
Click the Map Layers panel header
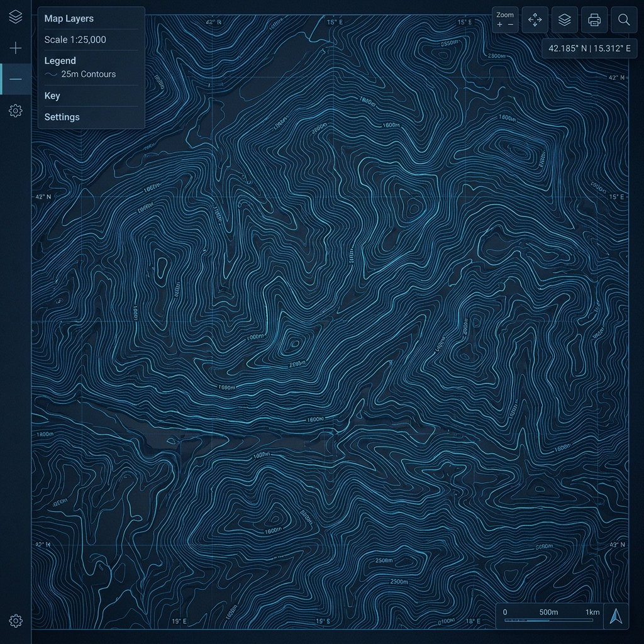coord(69,18)
